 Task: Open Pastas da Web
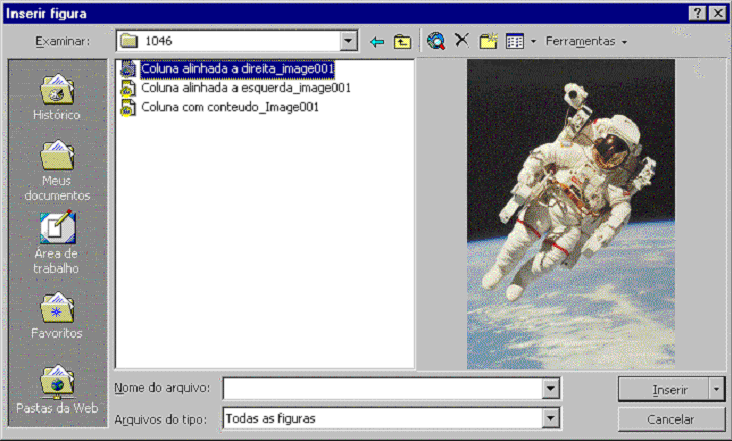(57, 389)
